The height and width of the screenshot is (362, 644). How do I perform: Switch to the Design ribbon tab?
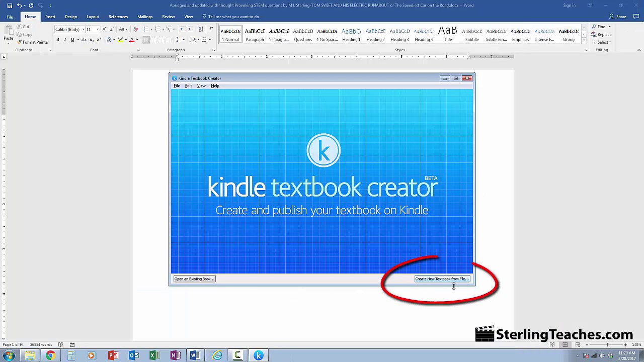(x=71, y=17)
